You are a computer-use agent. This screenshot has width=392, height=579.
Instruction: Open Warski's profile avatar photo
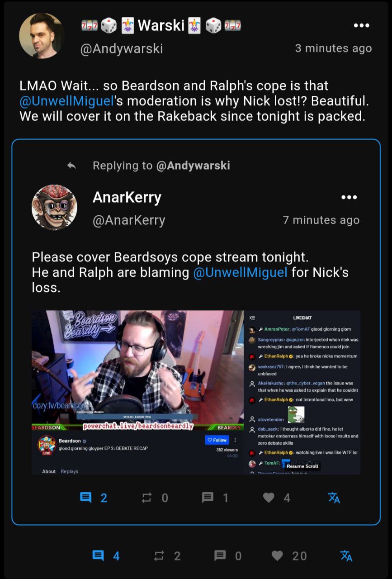click(x=42, y=36)
